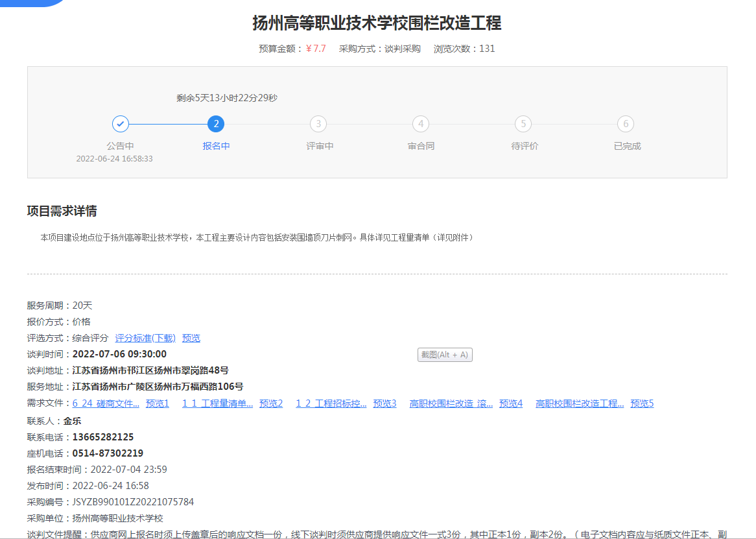Click the 预览5 preview link
The width and height of the screenshot is (756, 539).
point(642,403)
